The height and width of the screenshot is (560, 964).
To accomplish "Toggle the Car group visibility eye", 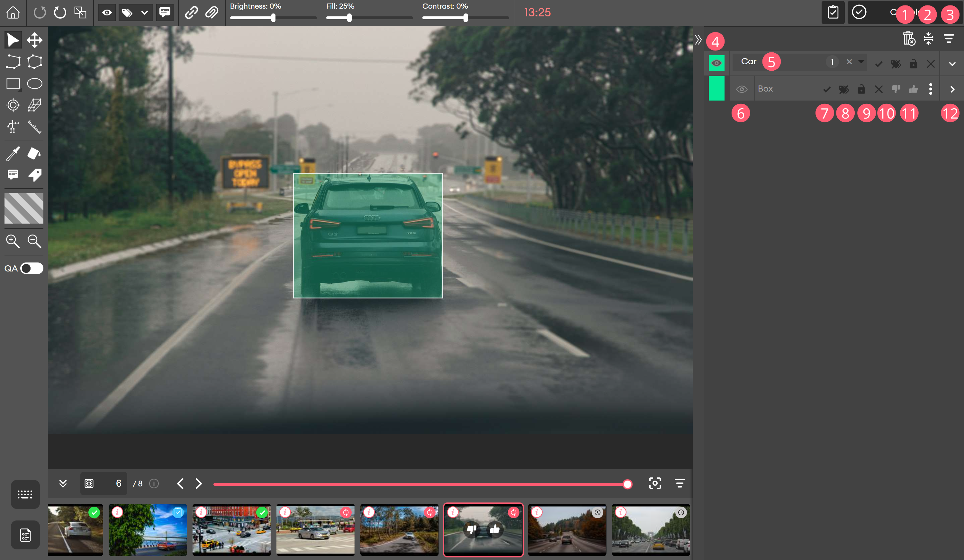I will click(x=716, y=63).
